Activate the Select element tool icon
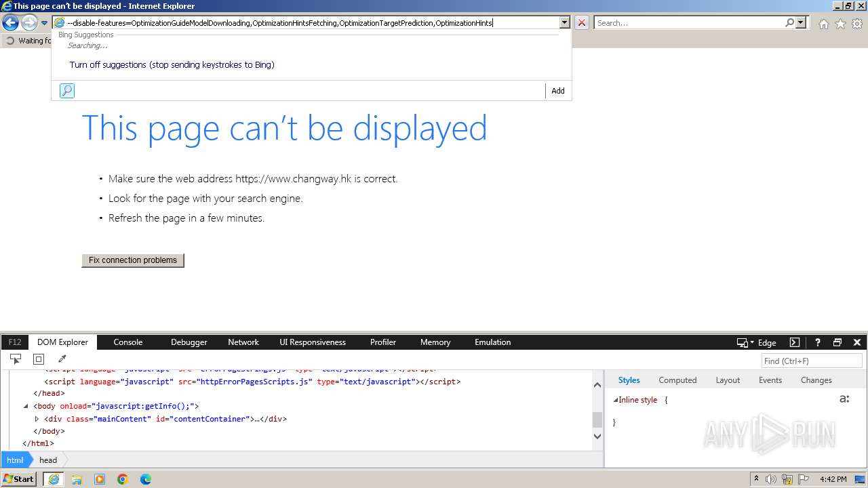 coord(16,359)
